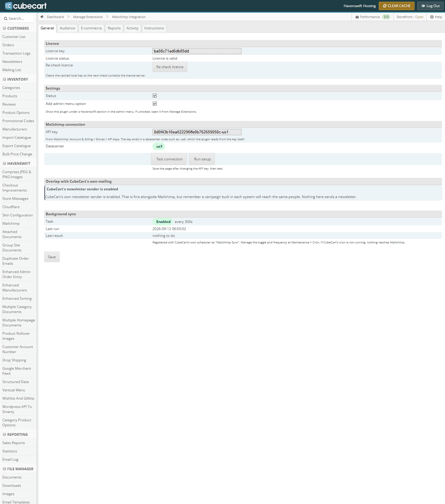Open Mailchimp in sidebar
Image resolution: width=445 pixels, height=504 pixels.
pyautogui.click(x=11, y=224)
